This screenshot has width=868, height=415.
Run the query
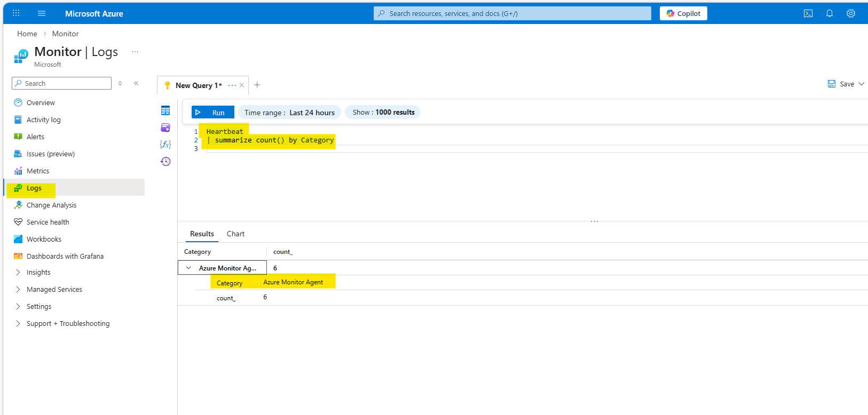[213, 113]
